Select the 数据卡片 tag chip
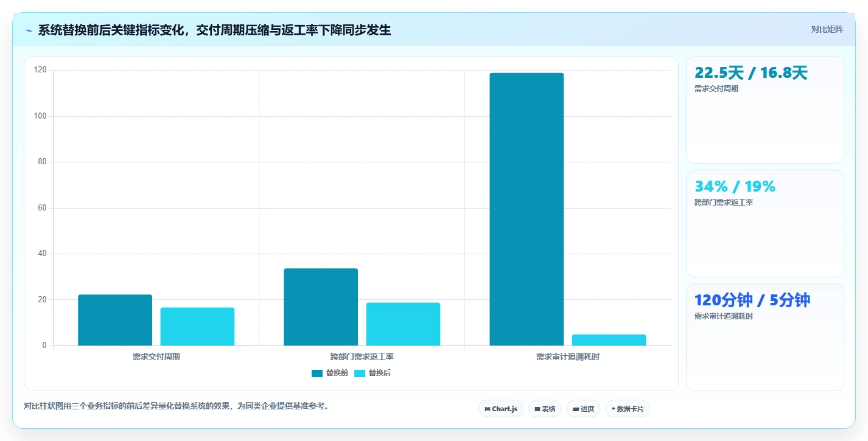 (x=628, y=409)
